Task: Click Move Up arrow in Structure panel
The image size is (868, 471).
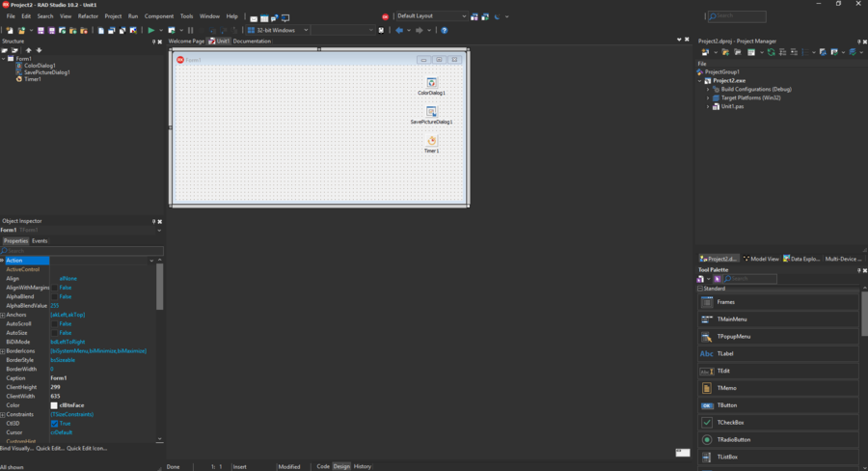Action: 28,50
